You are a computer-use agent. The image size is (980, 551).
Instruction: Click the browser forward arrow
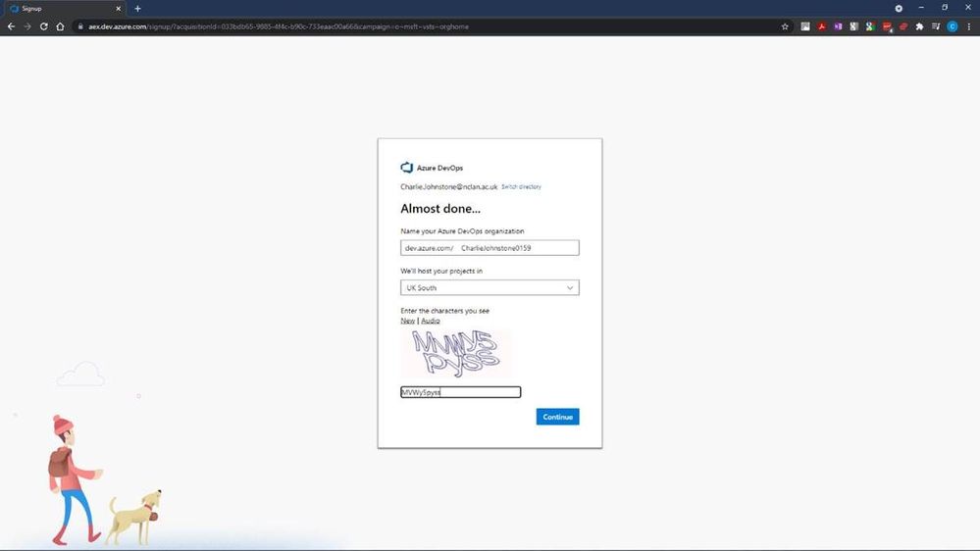27,26
